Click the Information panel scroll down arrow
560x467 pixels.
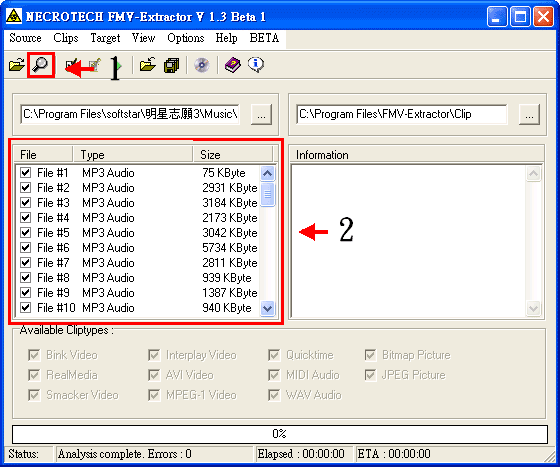click(534, 308)
